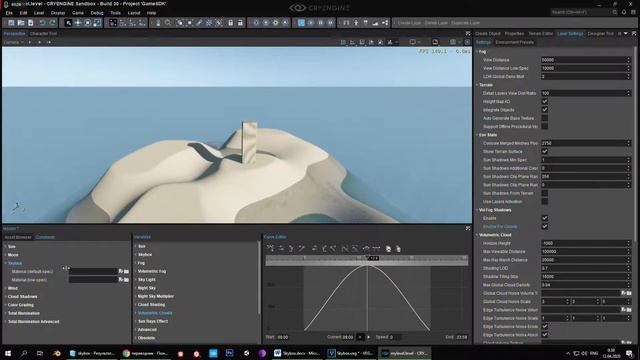Click the Curve Editor paste icon
This screenshot has height=360, width=640.
tap(398, 248)
